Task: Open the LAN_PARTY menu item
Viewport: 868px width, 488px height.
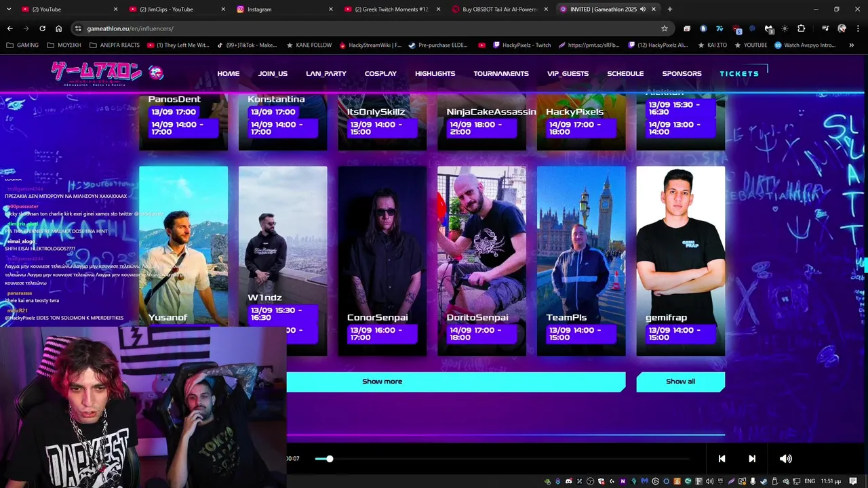Action: [326, 73]
